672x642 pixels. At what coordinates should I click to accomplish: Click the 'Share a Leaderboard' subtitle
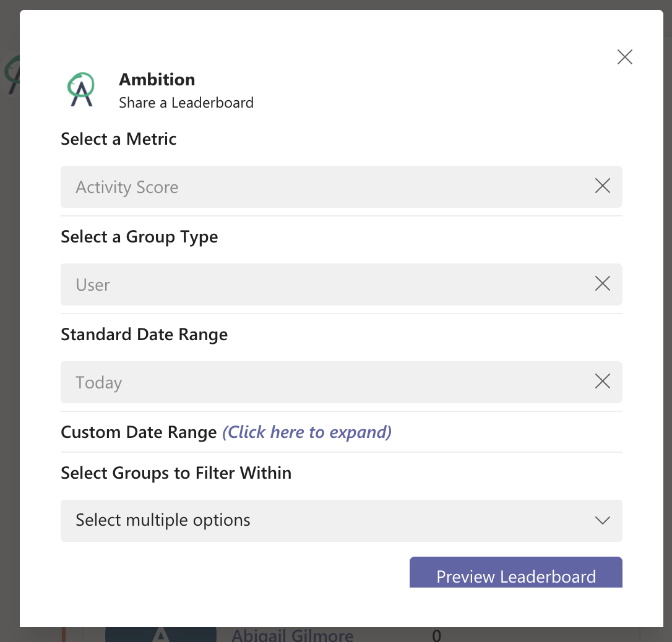[186, 103]
